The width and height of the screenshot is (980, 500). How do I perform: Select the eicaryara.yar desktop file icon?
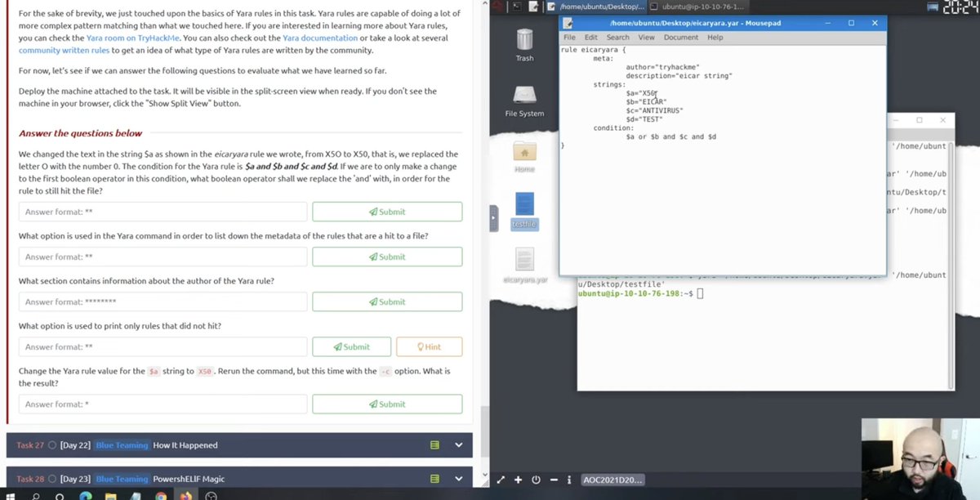(524, 260)
